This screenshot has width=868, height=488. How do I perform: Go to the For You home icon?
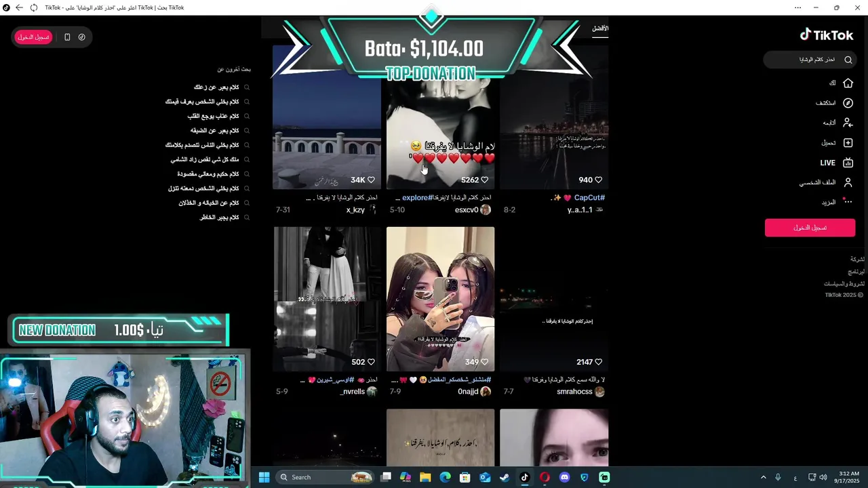[x=848, y=83]
